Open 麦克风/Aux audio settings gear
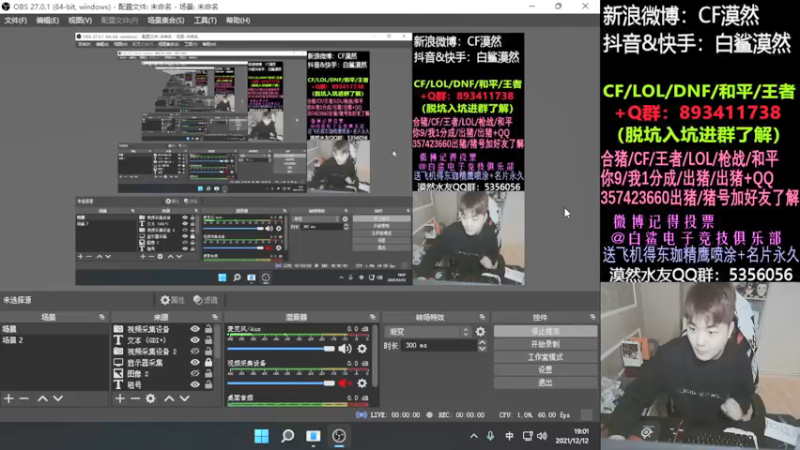 pos(362,349)
